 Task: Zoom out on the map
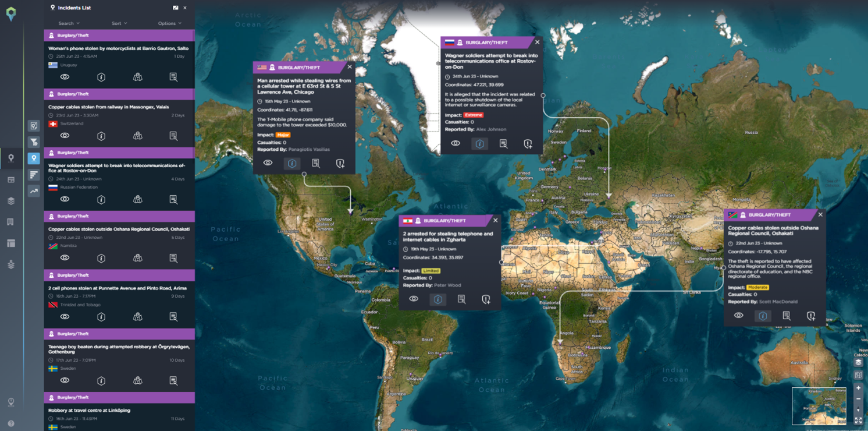point(858,399)
